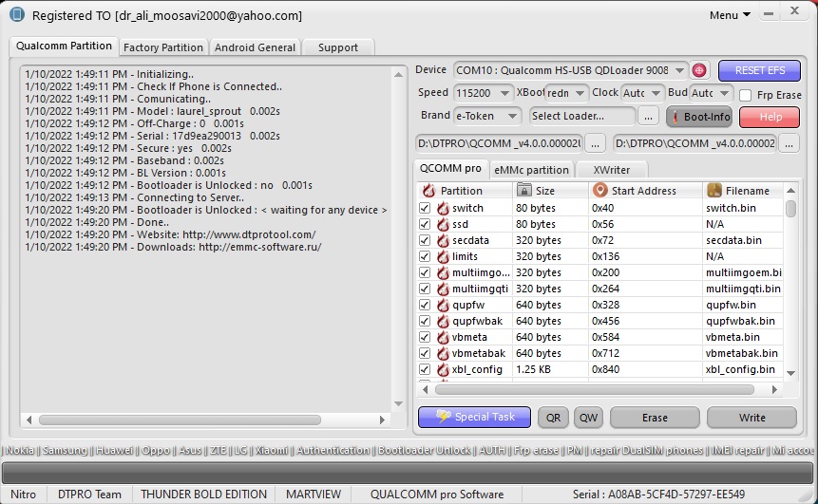Click the flame icon of the qupfwbak partition
Image resolution: width=818 pixels, height=504 pixels.
coord(443,321)
